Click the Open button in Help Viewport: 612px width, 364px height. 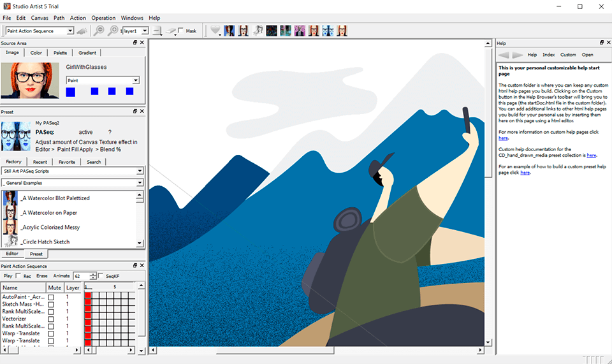pyautogui.click(x=587, y=55)
